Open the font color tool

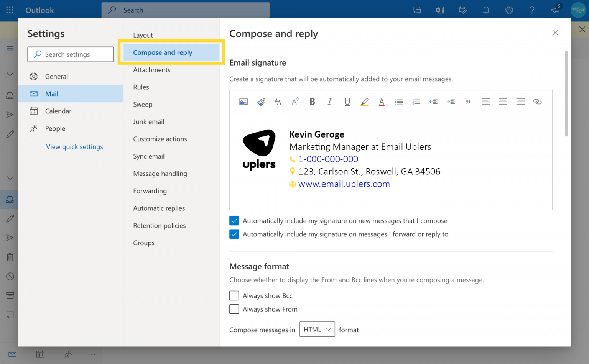382,102
